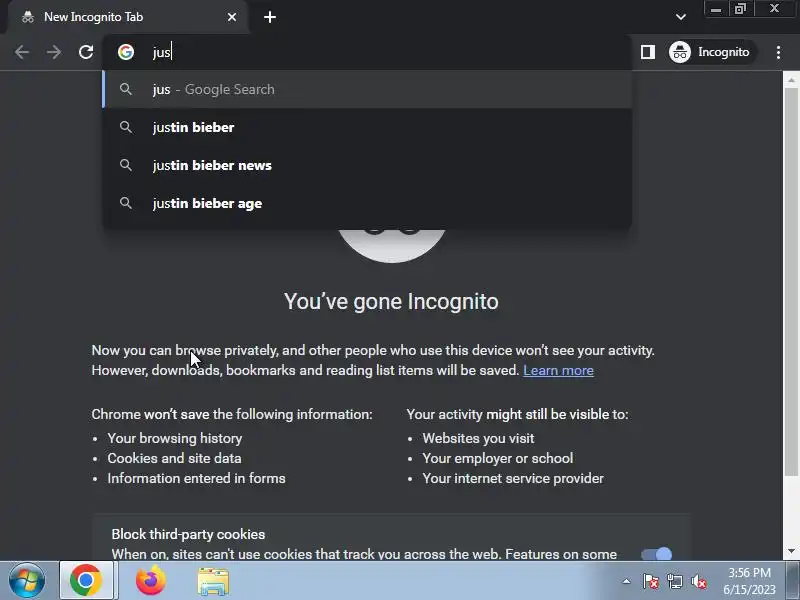Click the vertical scrollbar thumb
The image size is (800, 600).
tap(791, 282)
